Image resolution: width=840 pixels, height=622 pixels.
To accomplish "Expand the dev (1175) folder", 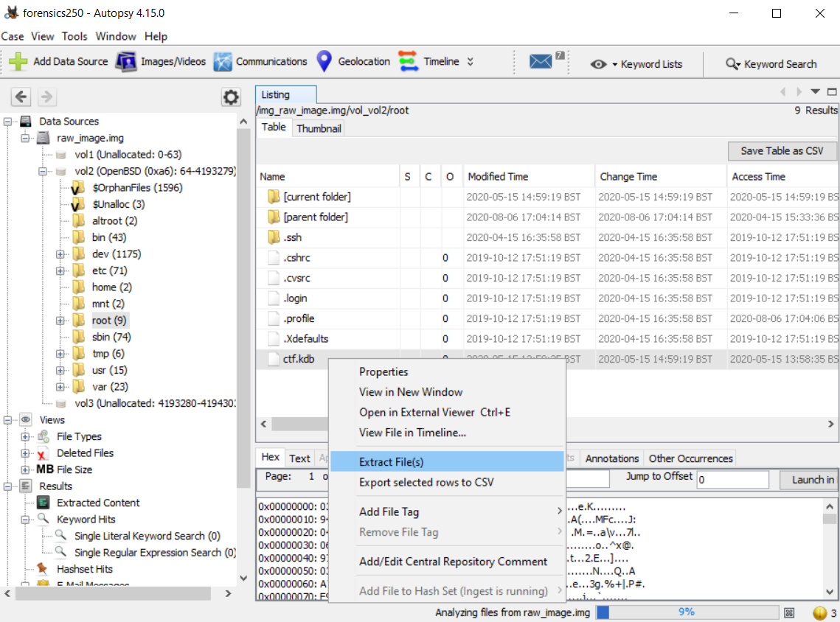I will coord(60,254).
